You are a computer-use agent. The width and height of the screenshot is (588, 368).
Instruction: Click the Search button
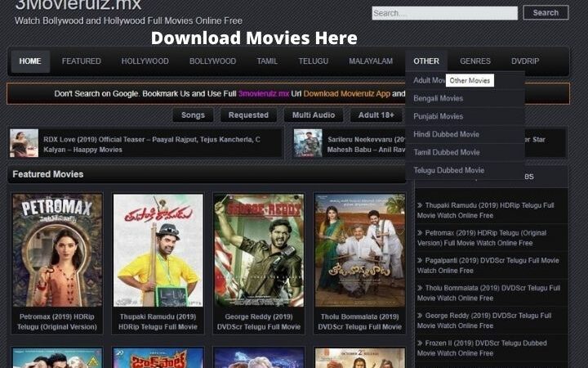click(546, 13)
